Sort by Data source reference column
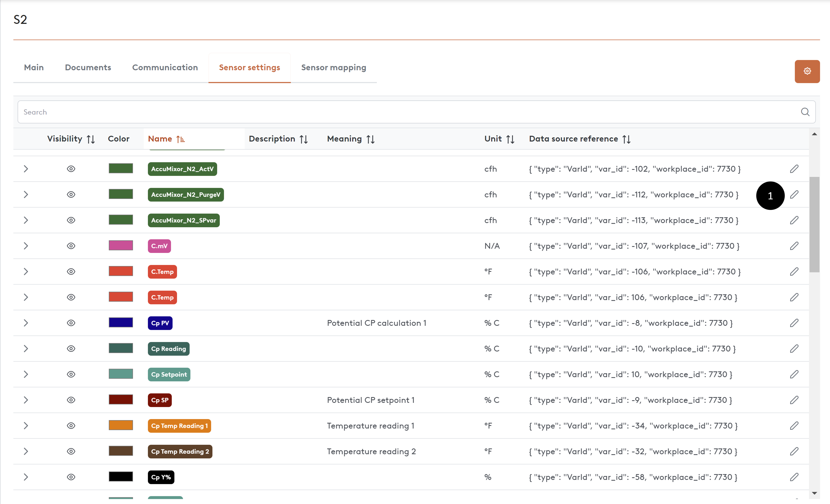Image resolution: width=830 pixels, height=504 pixels. [x=626, y=139]
